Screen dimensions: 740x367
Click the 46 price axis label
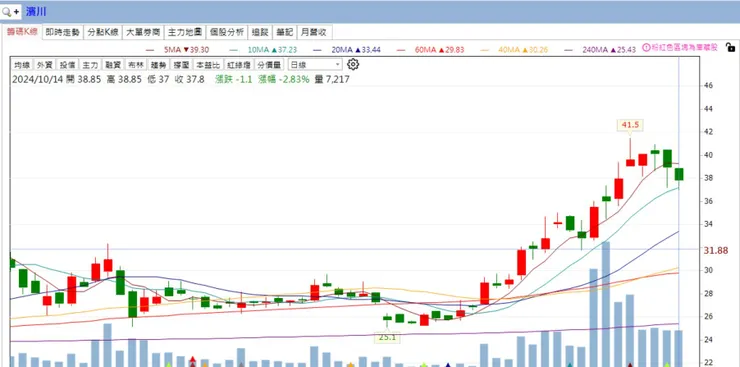click(x=708, y=86)
